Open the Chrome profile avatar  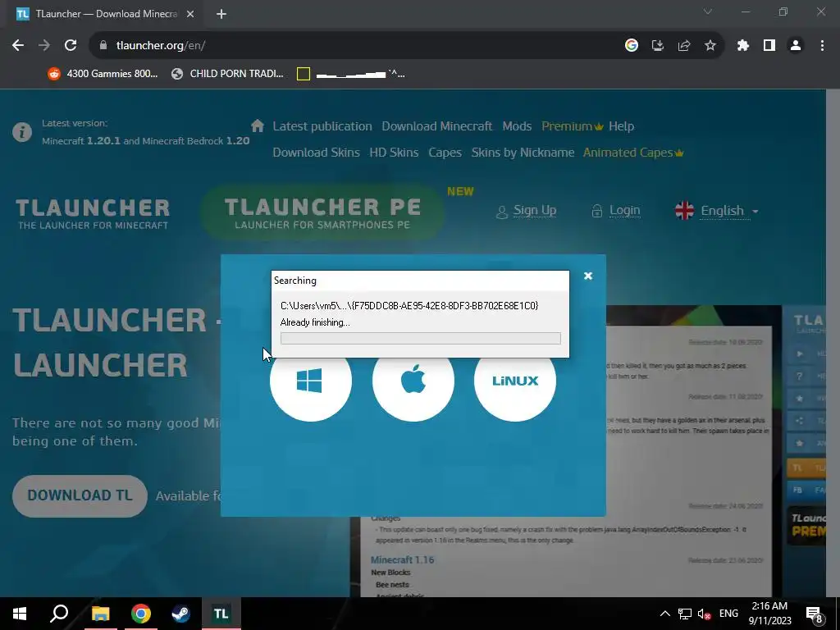coord(796,46)
